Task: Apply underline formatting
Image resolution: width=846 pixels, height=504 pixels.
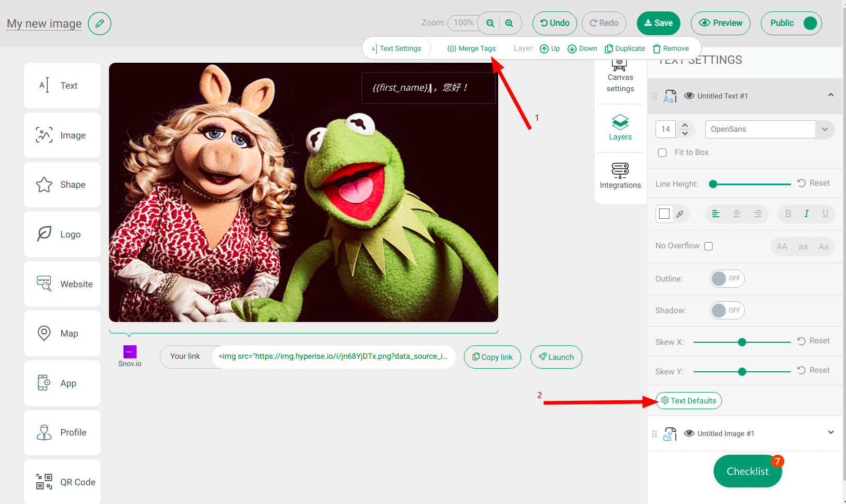Action: pyautogui.click(x=825, y=214)
